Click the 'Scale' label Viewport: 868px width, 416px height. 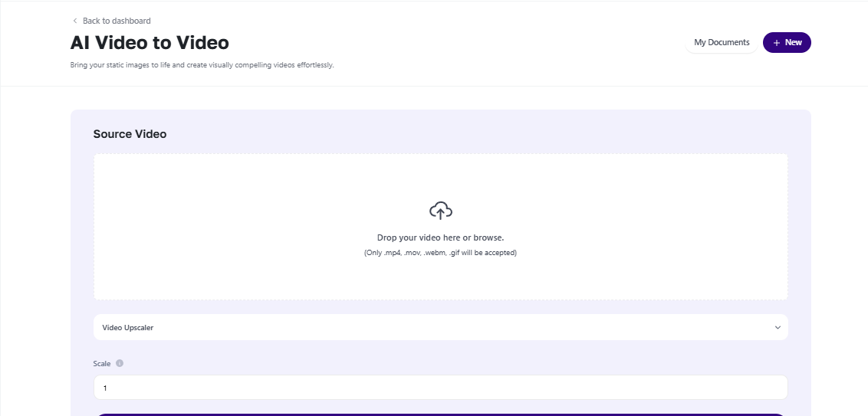point(102,363)
